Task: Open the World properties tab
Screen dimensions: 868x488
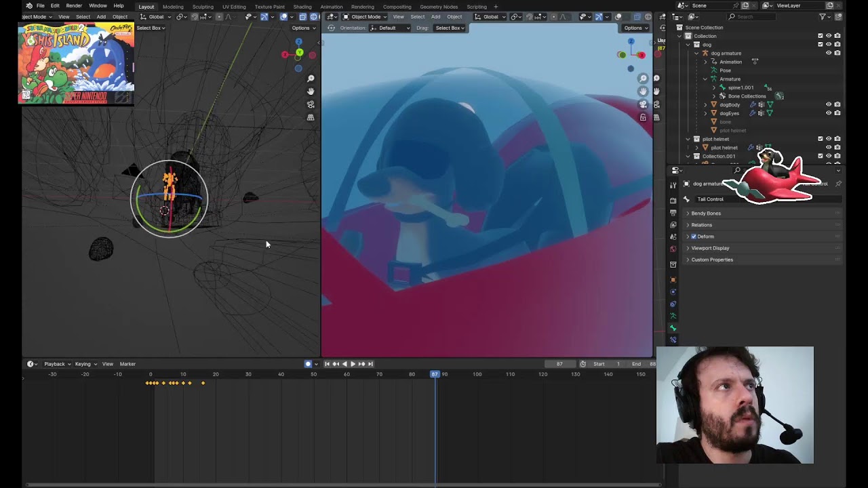Action: pyautogui.click(x=673, y=249)
